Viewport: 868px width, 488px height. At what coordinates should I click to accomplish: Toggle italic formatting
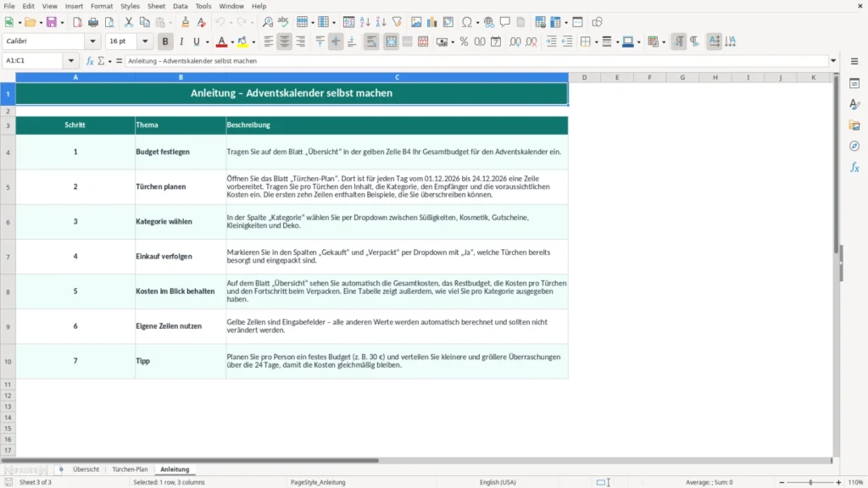(x=181, y=42)
